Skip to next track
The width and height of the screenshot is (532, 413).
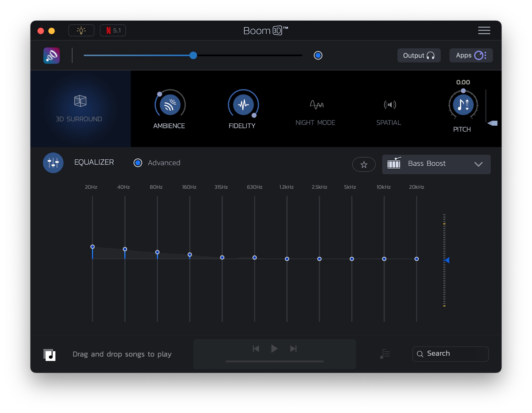293,348
